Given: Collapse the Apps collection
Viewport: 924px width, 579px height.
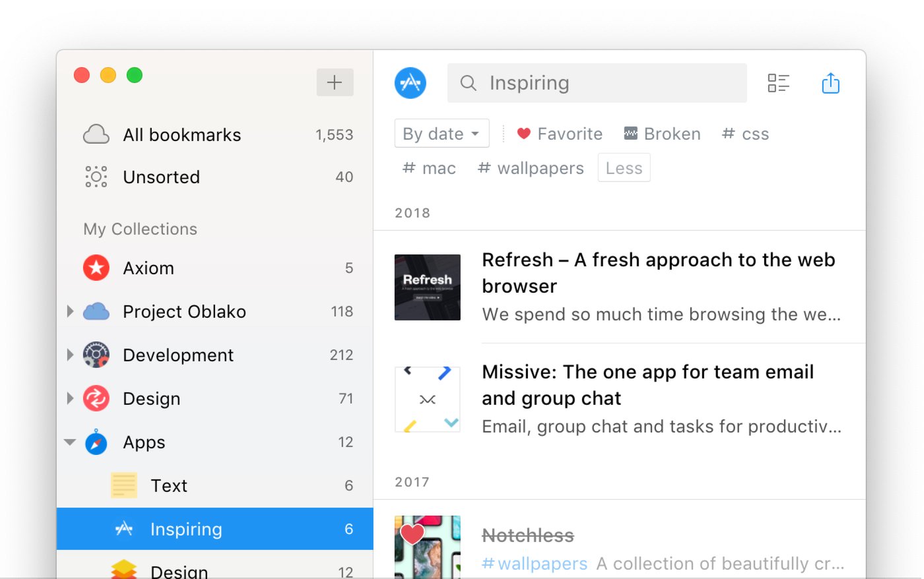Looking at the screenshot, I should pyautogui.click(x=70, y=442).
